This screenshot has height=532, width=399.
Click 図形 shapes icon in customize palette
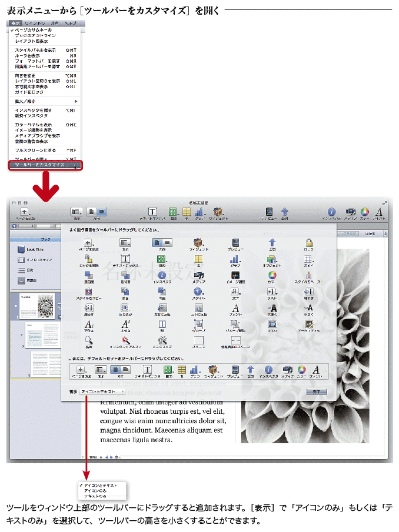[162, 259]
